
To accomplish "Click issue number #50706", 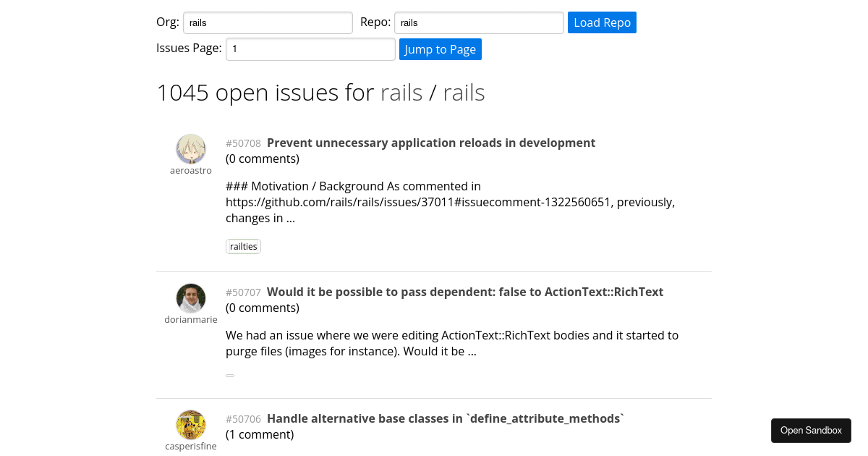I will pos(243,419).
